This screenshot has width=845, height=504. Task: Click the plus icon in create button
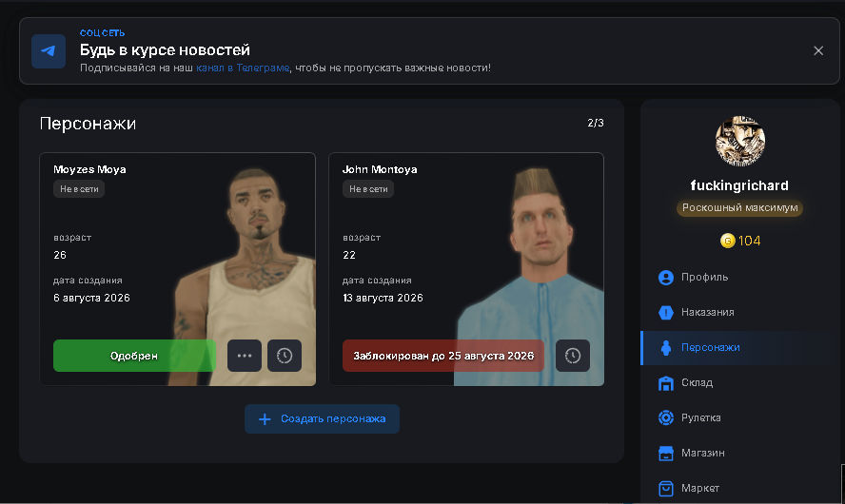coord(265,419)
